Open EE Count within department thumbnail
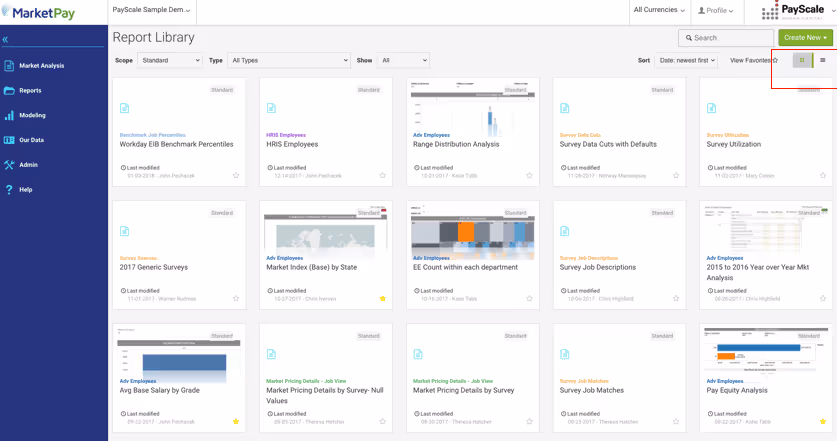The width and height of the screenshot is (837, 441). 472,232
